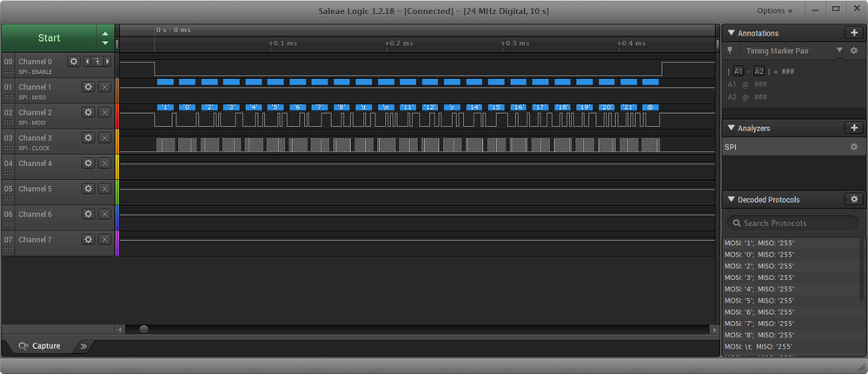Select decoded row MOSI '0'; MISO '255'
This screenshot has height=374, width=868.
[x=792, y=254]
